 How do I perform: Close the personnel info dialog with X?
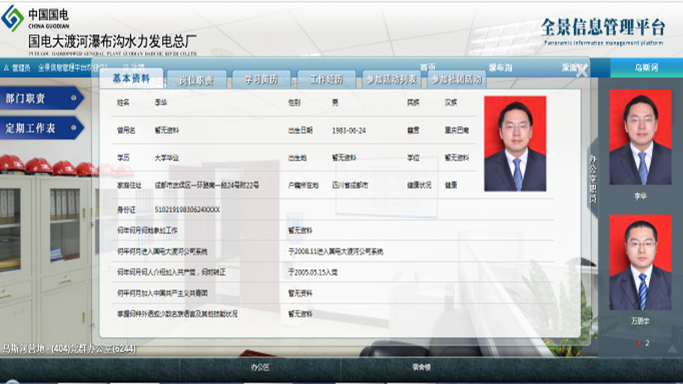click(x=582, y=72)
